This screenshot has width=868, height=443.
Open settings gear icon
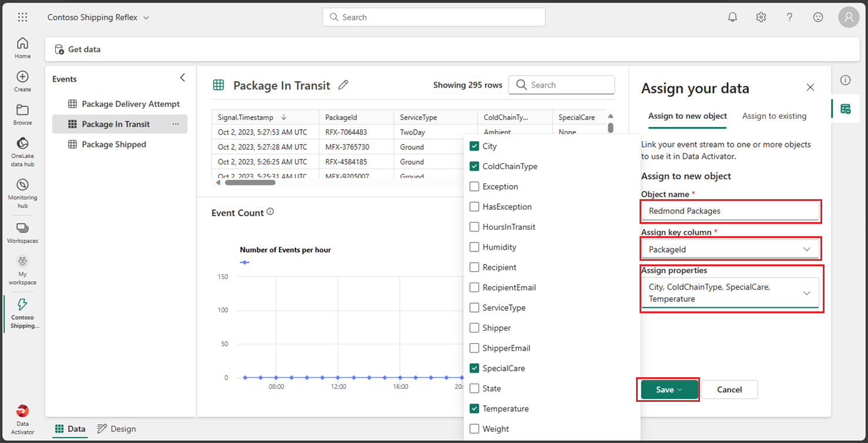click(761, 17)
